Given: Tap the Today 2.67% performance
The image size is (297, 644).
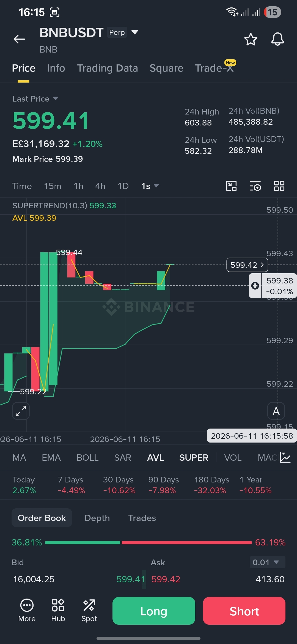Looking at the screenshot, I should point(24,485).
